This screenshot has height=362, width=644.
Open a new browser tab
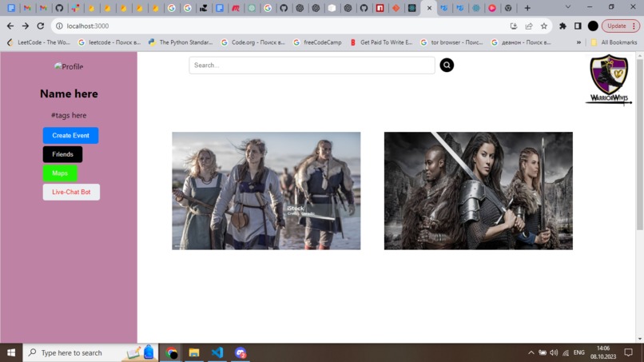(527, 8)
